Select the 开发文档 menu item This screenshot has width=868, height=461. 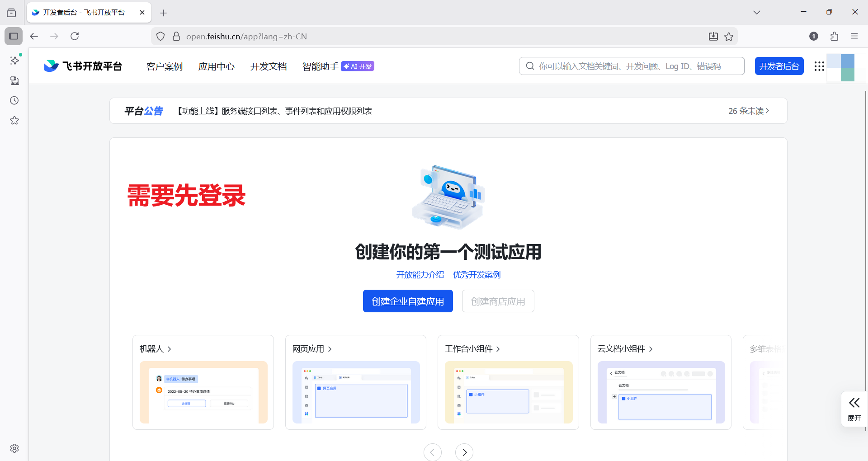pyautogui.click(x=268, y=66)
